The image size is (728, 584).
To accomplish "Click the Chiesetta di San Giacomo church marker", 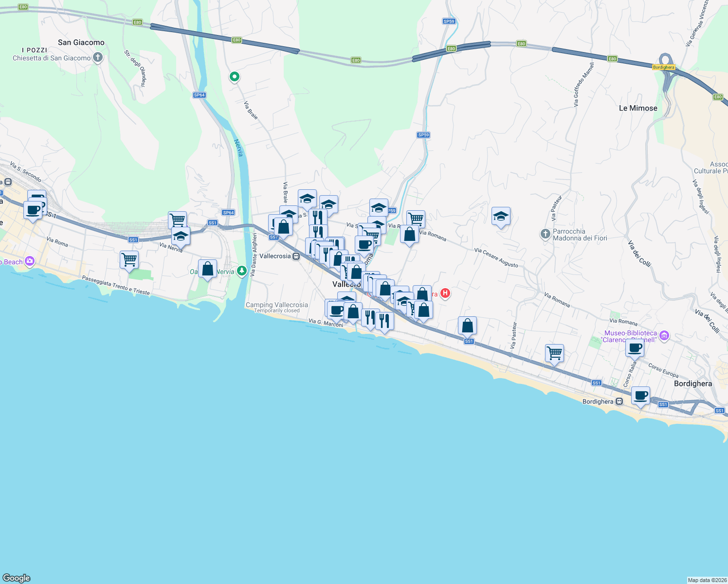I will click(97, 58).
